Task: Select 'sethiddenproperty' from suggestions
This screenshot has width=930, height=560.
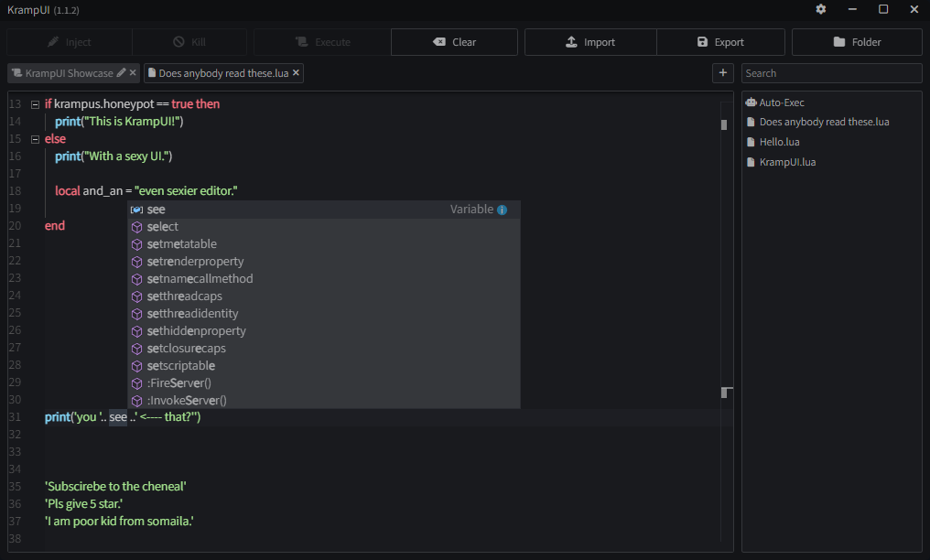Action: click(x=324, y=331)
